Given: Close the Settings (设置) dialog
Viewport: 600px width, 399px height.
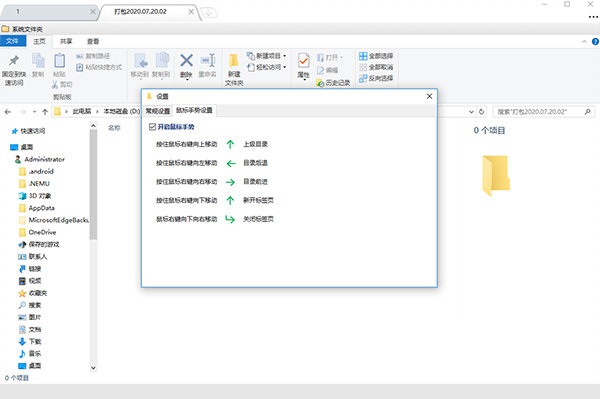Looking at the screenshot, I should pyautogui.click(x=429, y=96).
